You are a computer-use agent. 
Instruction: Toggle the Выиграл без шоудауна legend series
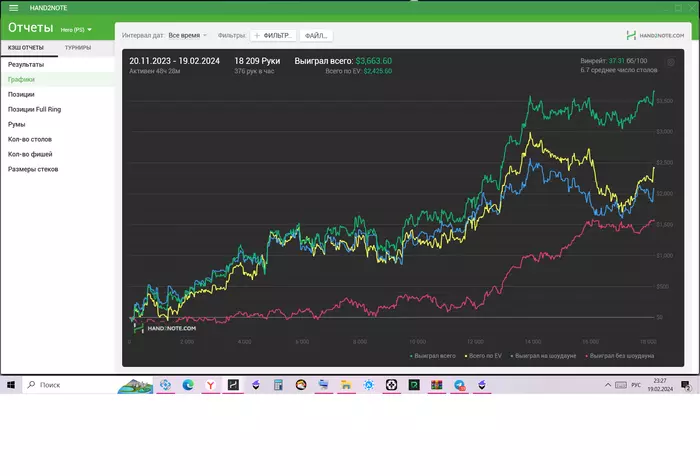coord(619,356)
